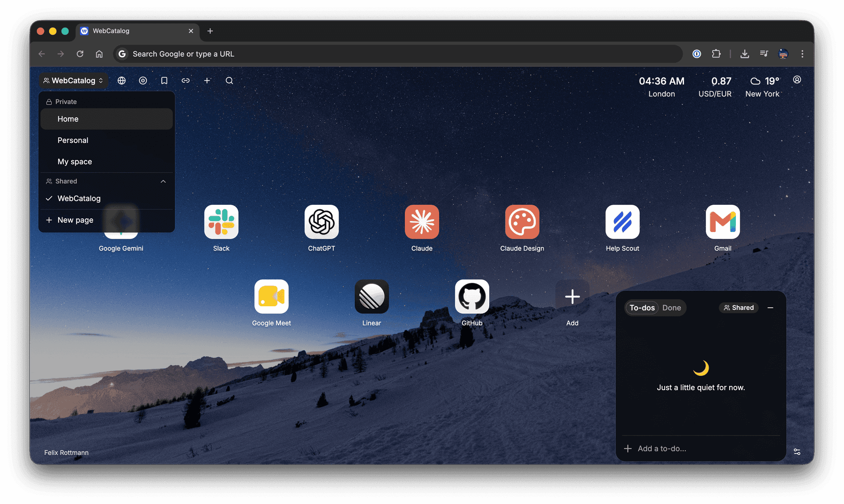
Task: Switch to the Personal page
Action: point(106,140)
